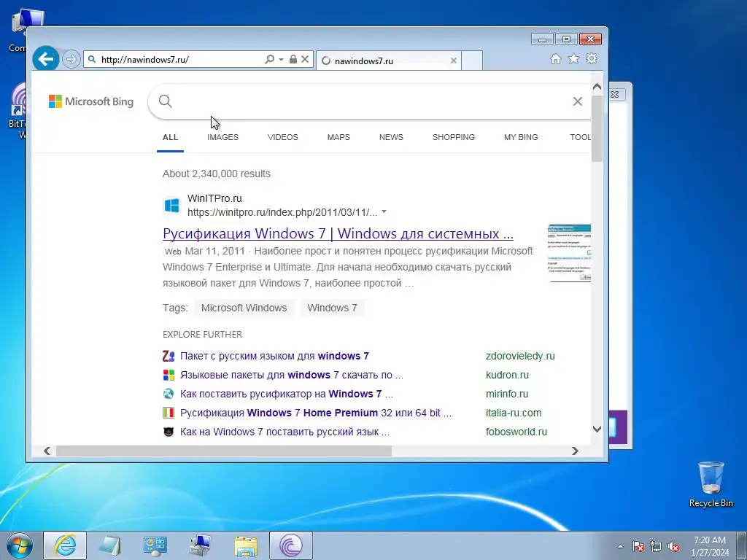Show hidden tray icons arrow
The height and width of the screenshot is (560, 747).
click(x=620, y=546)
